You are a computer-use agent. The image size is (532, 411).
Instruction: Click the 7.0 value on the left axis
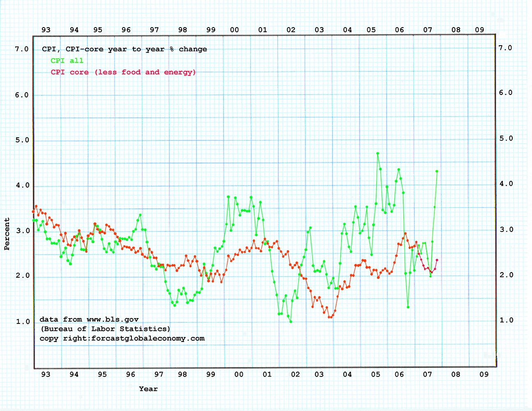pyautogui.click(x=21, y=49)
